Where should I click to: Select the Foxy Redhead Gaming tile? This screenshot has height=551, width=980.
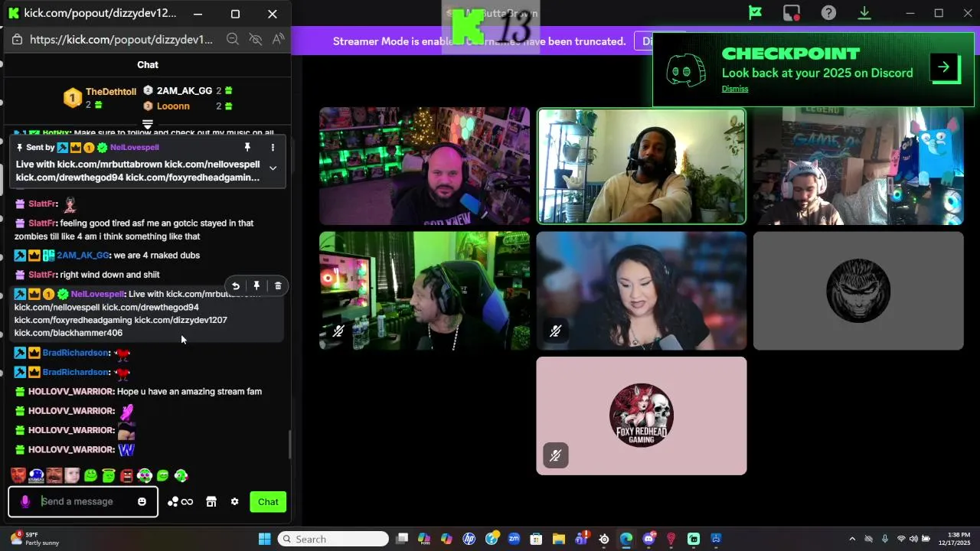tap(642, 416)
